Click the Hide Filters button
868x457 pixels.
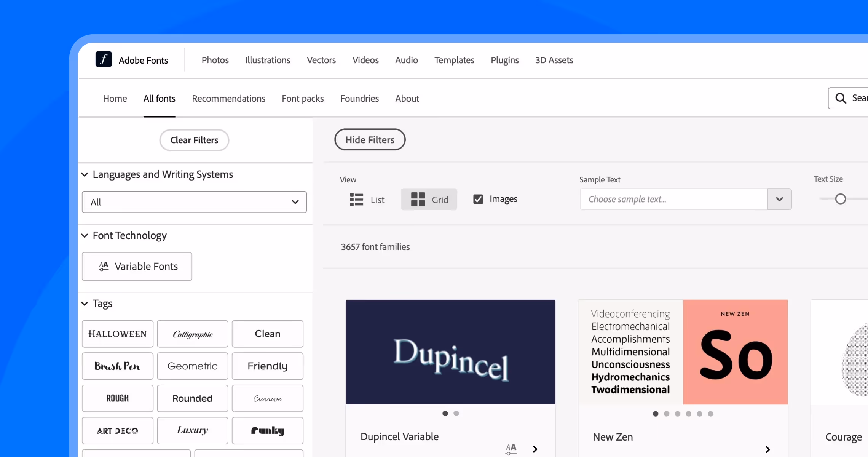(370, 139)
